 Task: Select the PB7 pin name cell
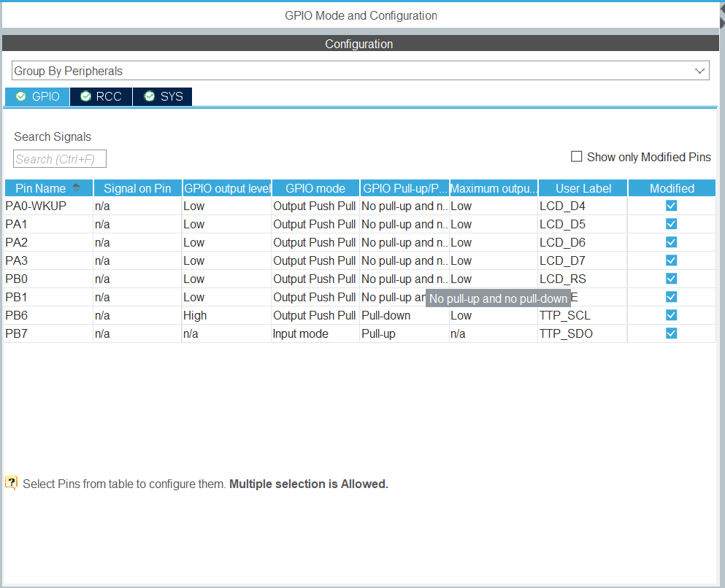pyautogui.click(x=48, y=333)
